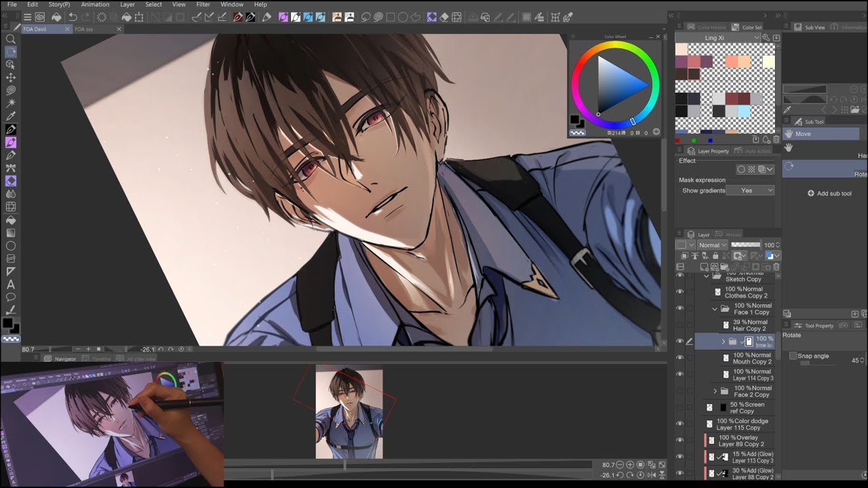Click the Redo arrow in command bar

[86, 17]
